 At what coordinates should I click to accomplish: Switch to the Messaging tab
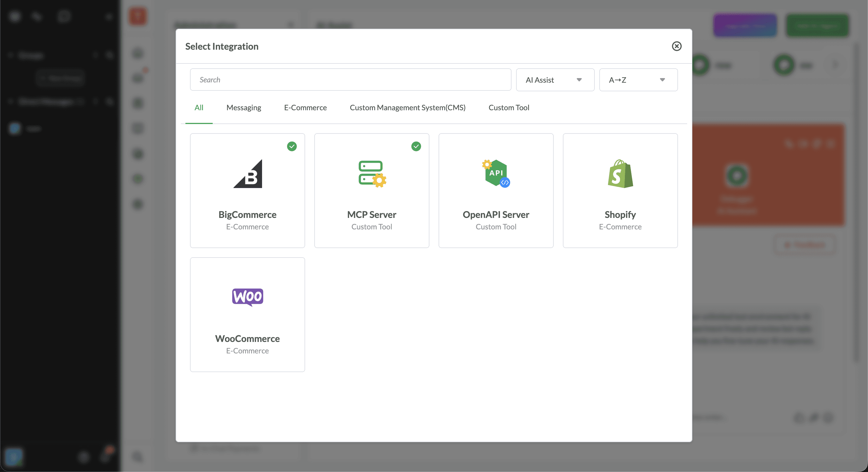point(244,108)
